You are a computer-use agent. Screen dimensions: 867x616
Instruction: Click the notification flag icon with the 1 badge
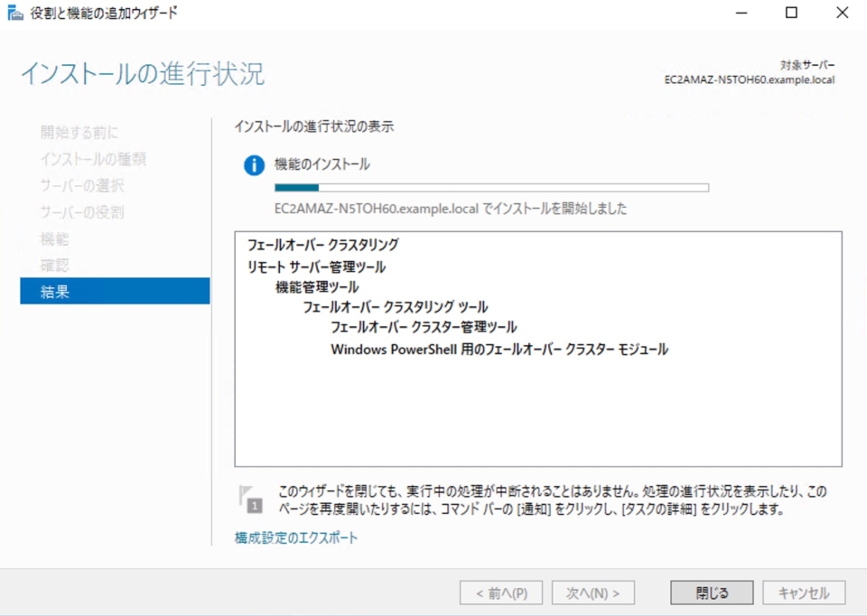[250, 499]
